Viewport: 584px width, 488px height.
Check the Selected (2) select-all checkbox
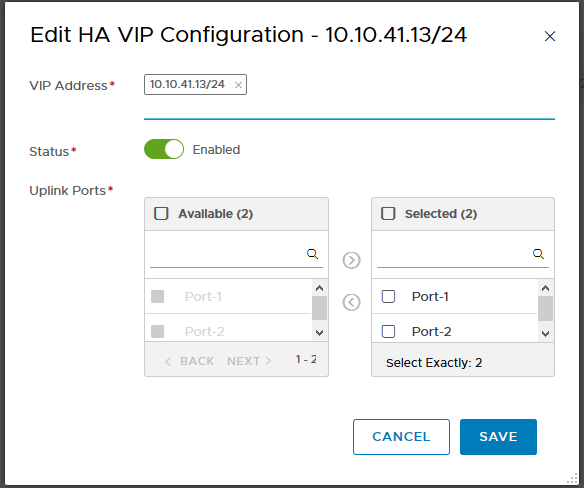(388, 213)
